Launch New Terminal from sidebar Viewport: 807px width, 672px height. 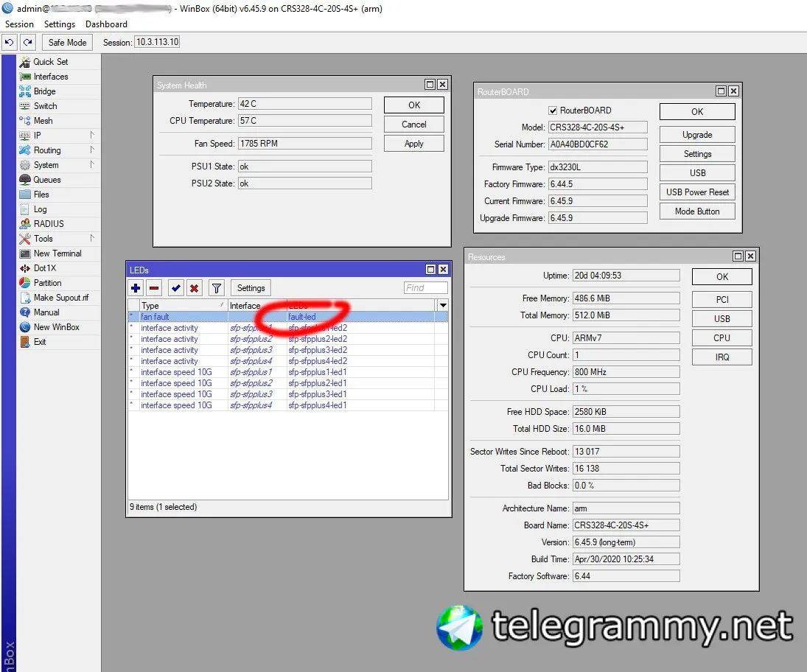tap(57, 253)
